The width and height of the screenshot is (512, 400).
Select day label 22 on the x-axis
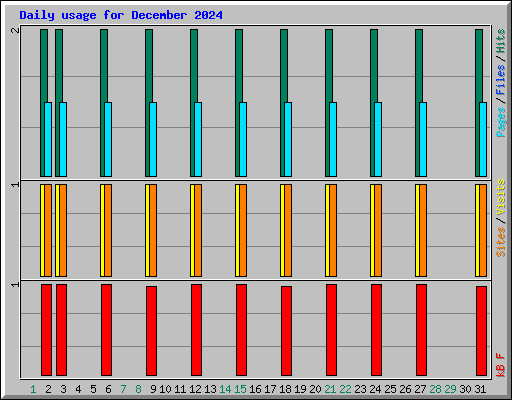pos(345,389)
